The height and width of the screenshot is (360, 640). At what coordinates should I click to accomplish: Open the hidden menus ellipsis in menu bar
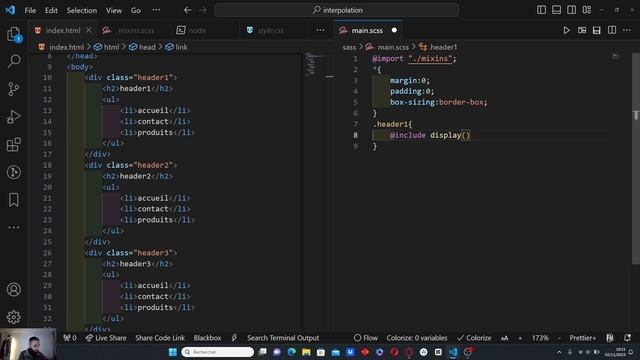(x=156, y=10)
